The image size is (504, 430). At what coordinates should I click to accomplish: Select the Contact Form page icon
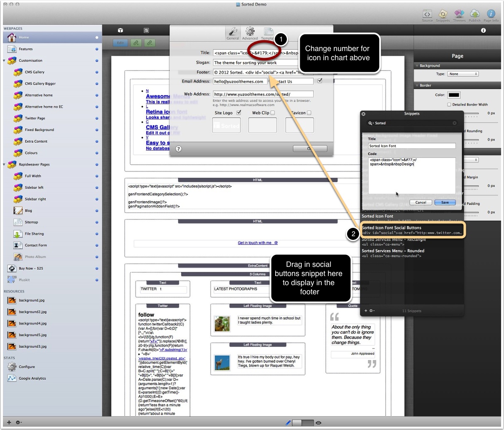tap(18, 245)
